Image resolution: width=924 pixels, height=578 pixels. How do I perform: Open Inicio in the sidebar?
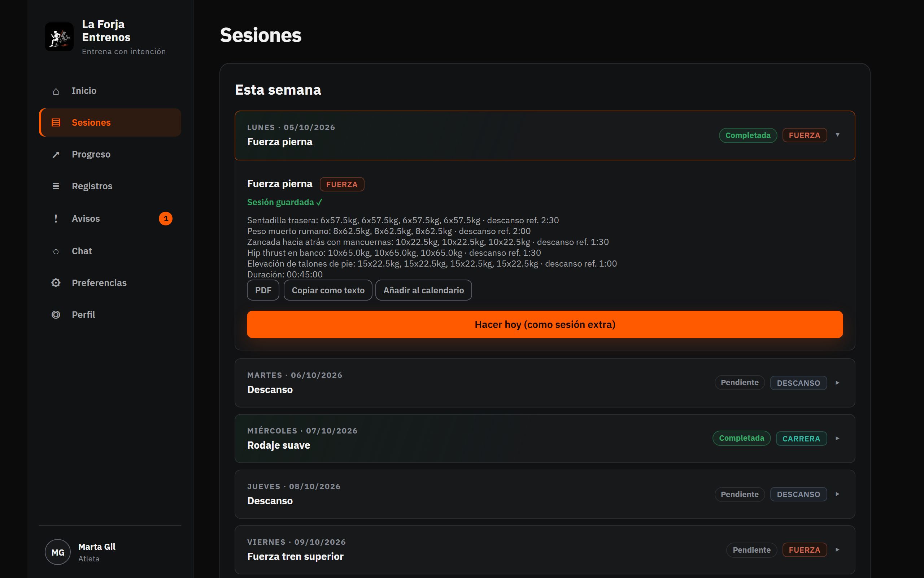click(110, 91)
